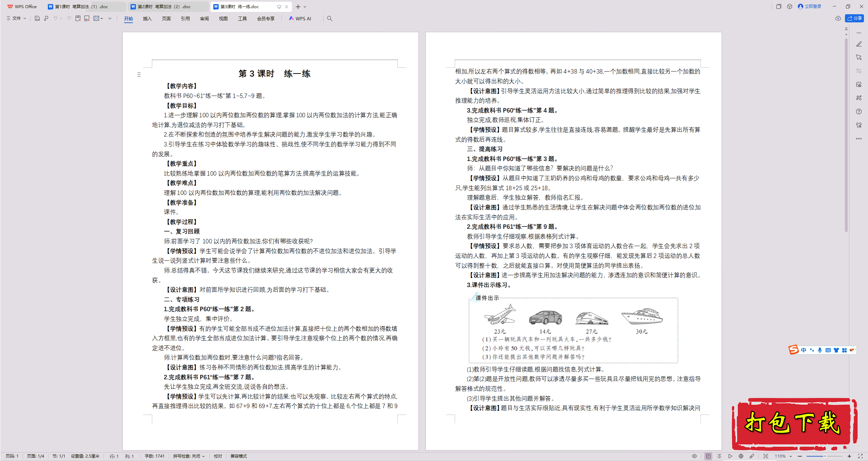868x461 pixels.
Task: Click the fit page icon beside zoom percentage
Action: [x=766, y=456]
